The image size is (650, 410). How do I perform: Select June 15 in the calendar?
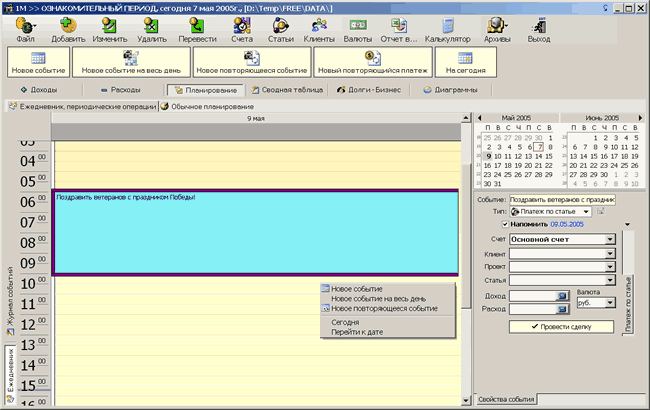pos(594,156)
